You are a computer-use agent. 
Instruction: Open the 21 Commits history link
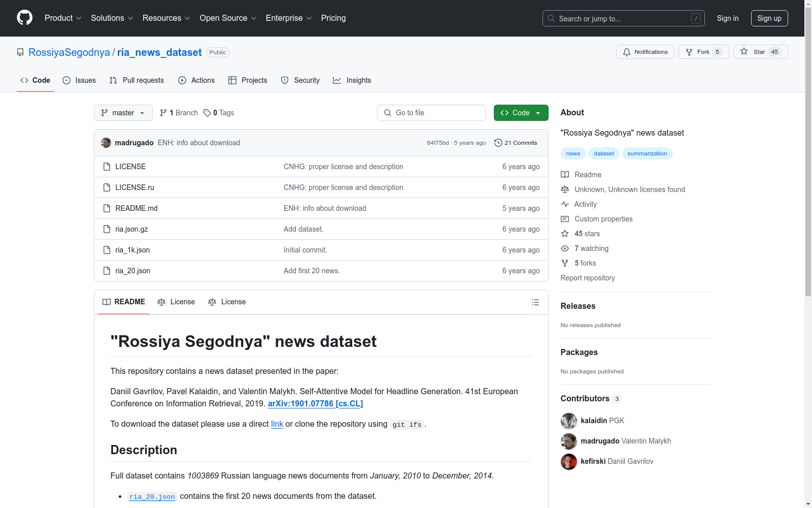(516, 143)
